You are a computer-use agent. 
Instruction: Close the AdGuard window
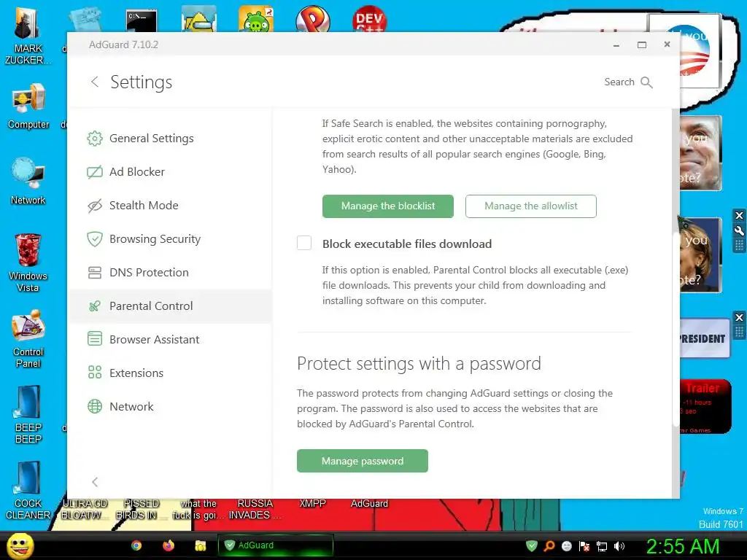667,44
